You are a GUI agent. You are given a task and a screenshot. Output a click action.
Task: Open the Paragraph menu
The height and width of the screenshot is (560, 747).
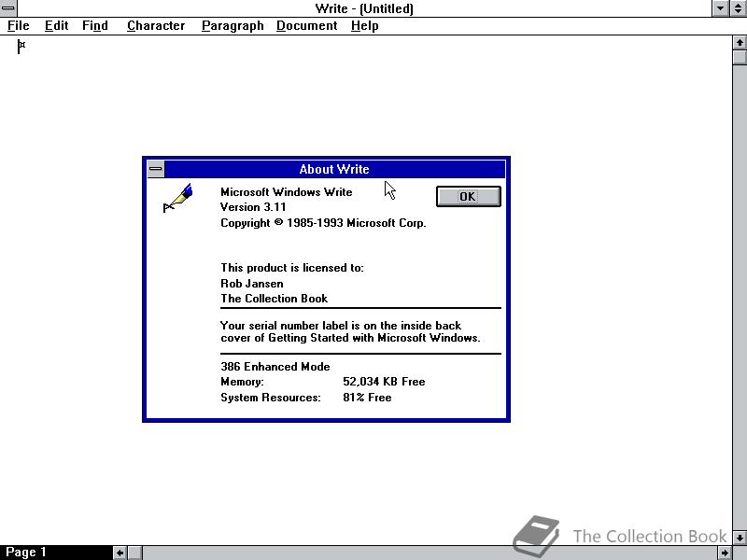point(233,26)
